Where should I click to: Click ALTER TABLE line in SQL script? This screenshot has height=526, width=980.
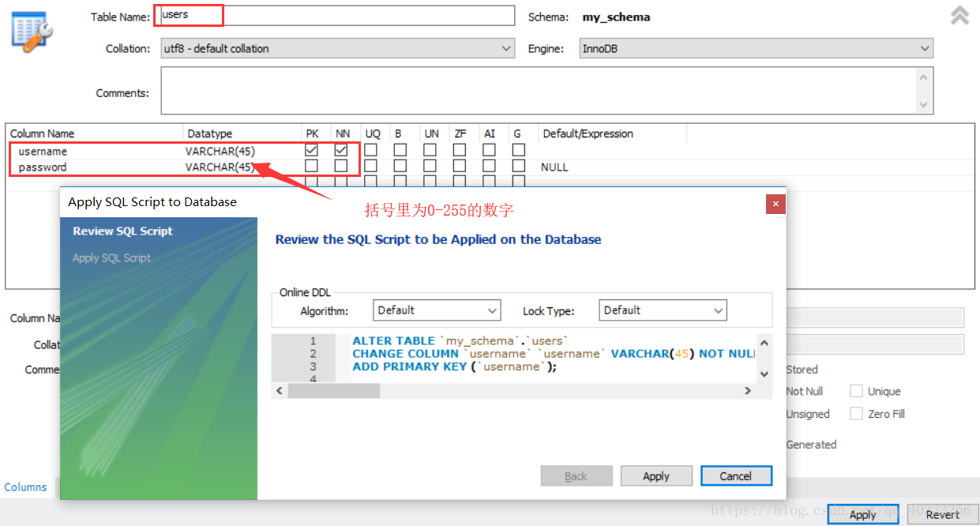pyautogui.click(x=460, y=341)
